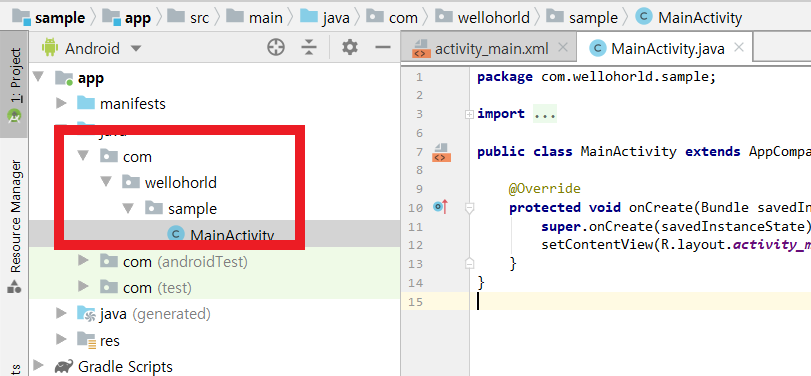Screen dimensions: 811x376
Task: Click the folded import '...' placeholder
Action: pyautogui.click(x=545, y=114)
